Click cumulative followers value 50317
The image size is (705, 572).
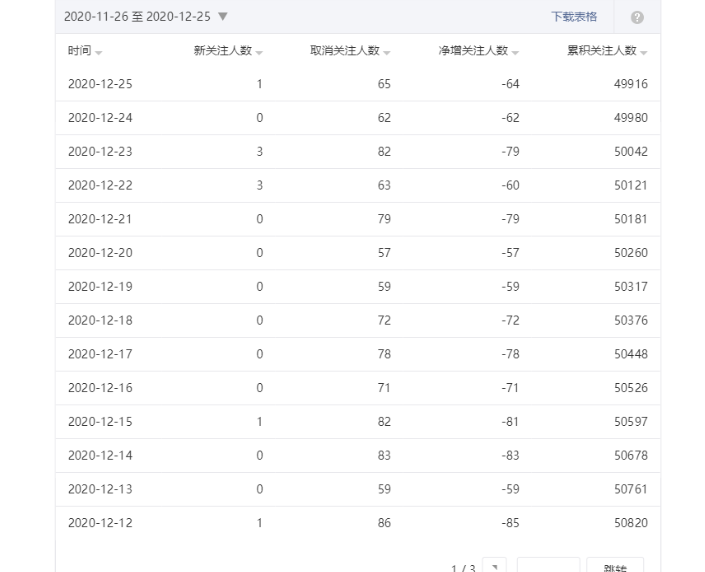click(x=631, y=286)
